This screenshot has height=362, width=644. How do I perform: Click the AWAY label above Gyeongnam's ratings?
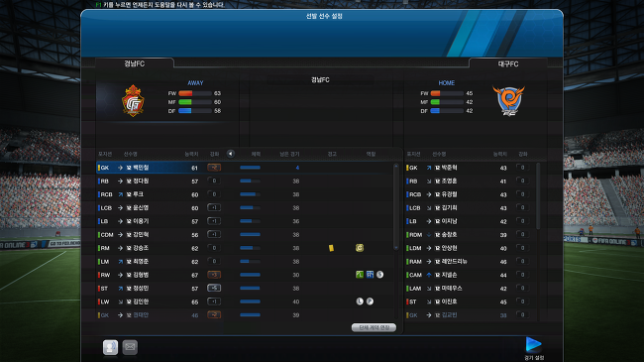pyautogui.click(x=195, y=83)
